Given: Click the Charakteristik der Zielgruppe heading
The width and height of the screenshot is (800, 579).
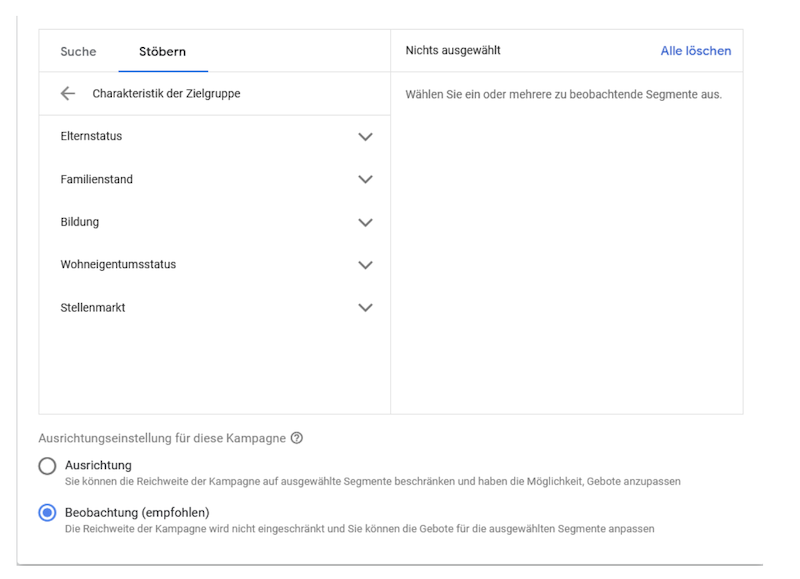Looking at the screenshot, I should (x=166, y=94).
